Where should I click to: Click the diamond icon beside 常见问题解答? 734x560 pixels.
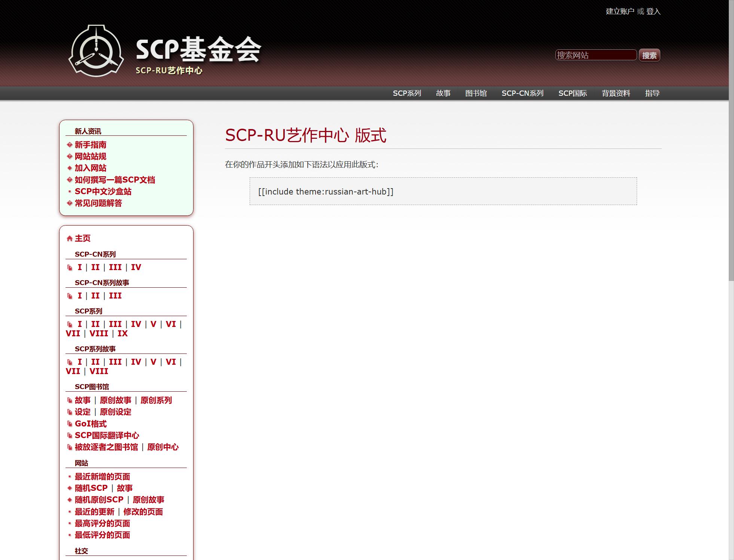(69, 203)
